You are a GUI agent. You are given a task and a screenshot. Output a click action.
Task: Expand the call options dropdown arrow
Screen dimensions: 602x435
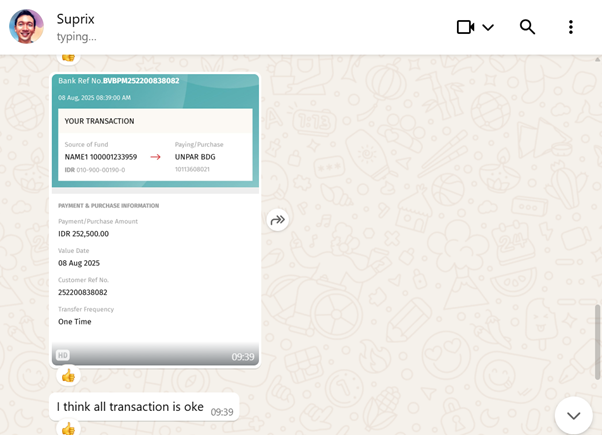pyautogui.click(x=488, y=27)
